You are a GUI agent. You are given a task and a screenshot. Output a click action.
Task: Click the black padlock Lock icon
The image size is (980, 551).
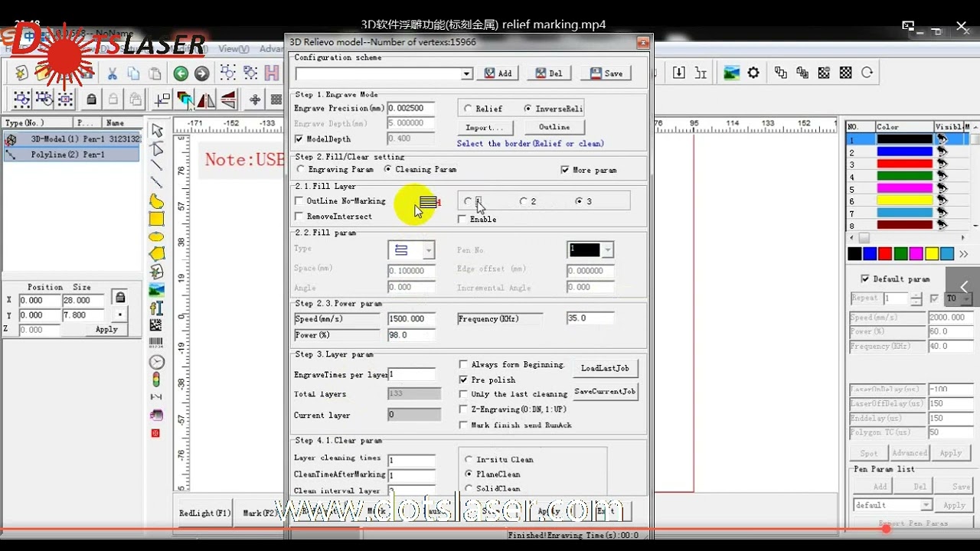[91, 99]
